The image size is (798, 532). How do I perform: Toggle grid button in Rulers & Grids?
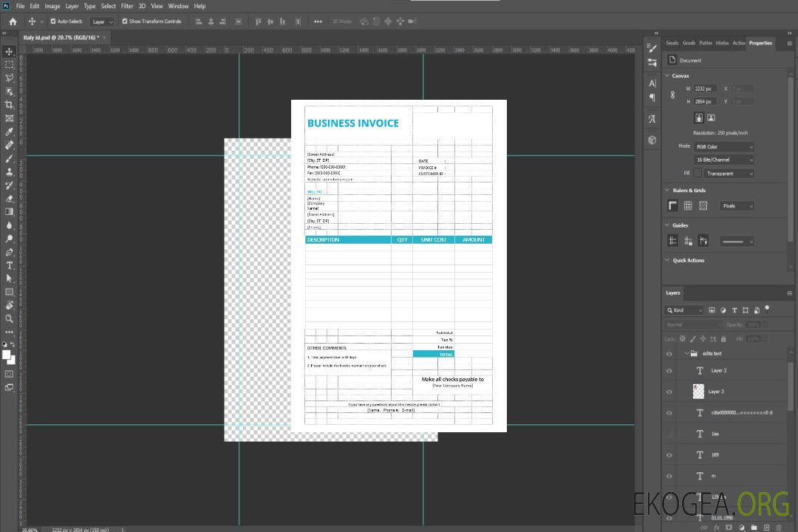(688, 205)
